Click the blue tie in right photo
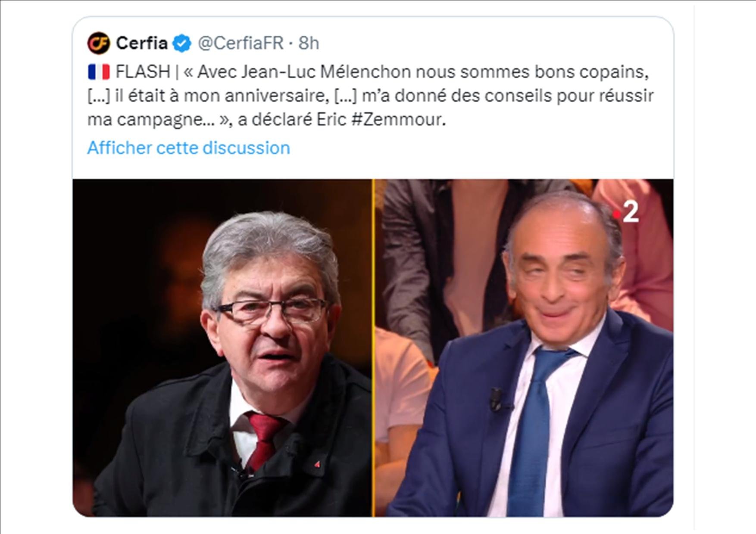Image resolution: width=756 pixels, height=534 pixels. pos(536,431)
